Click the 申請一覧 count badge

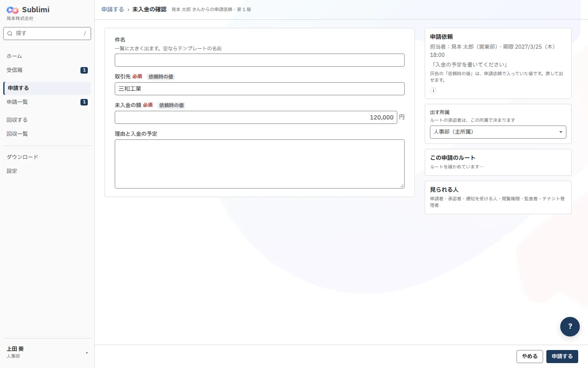click(x=84, y=102)
